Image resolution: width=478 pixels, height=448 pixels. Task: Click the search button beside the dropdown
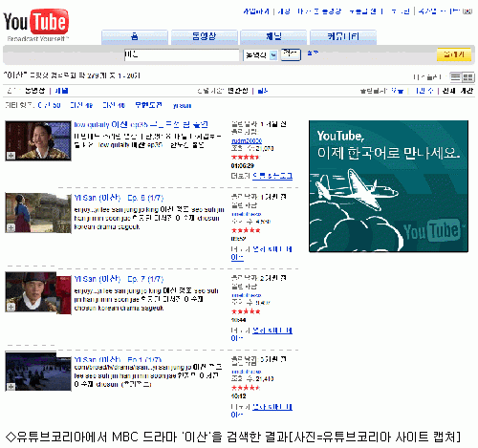pyautogui.click(x=291, y=54)
